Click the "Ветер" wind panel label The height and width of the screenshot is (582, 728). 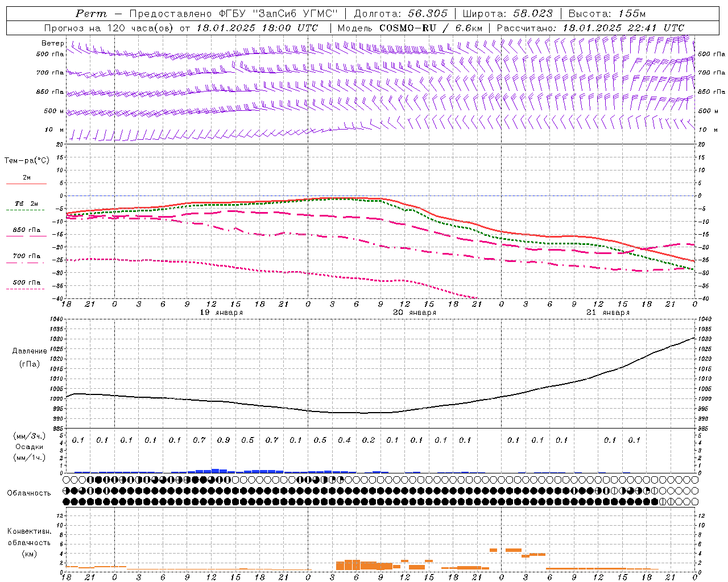(52, 43)
